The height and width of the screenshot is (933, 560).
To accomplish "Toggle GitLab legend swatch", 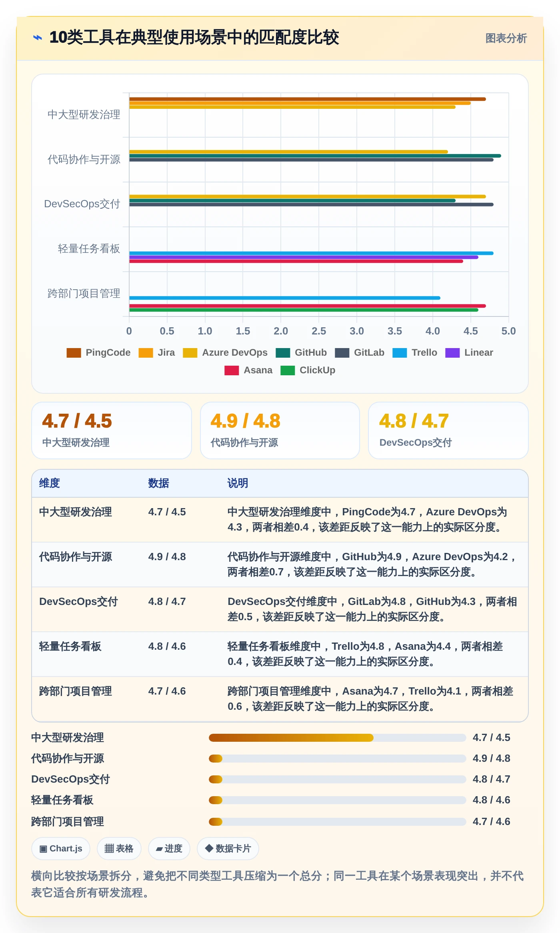I will (x=342, y=352).
